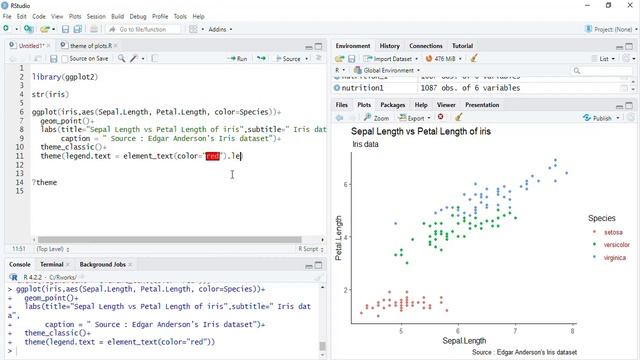
Task: Open the New File dropdown arrow
Action: 16,29
